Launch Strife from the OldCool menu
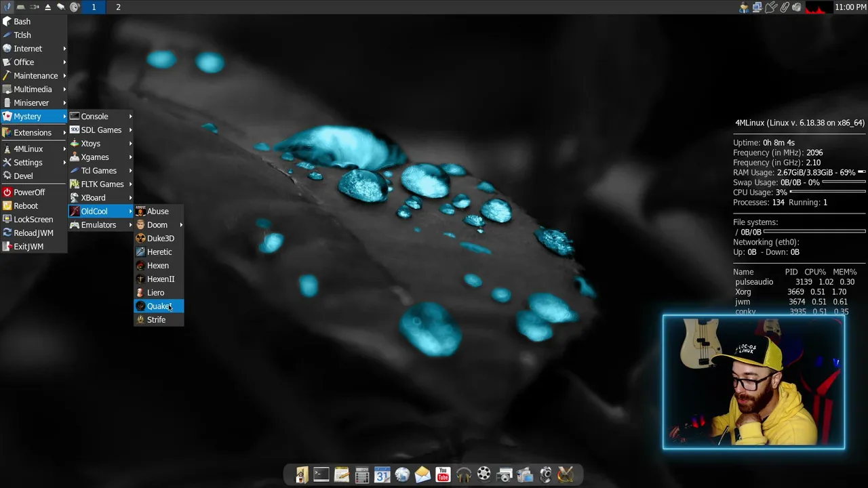This screenshot has height=488, width=868. 159,320
